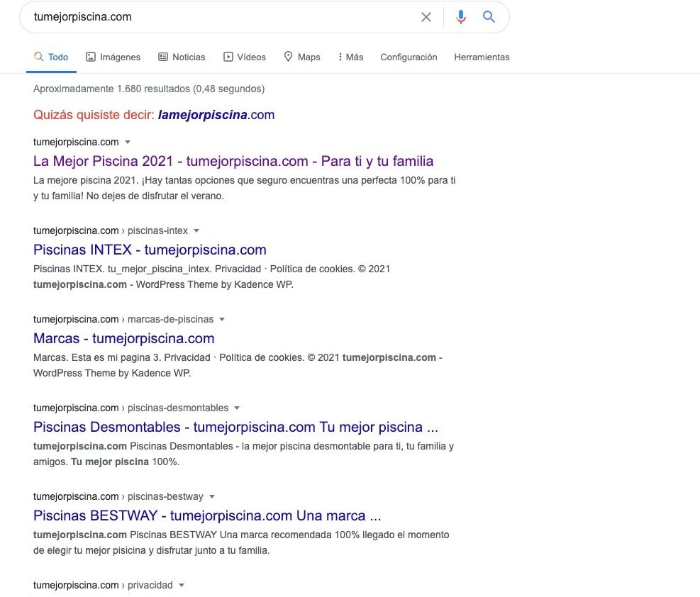The height and width of the screenshot is (597, 700).
Task: Expand dropdown arrow beside first tumejorpiscina.com URL
Action: [128, 143]
